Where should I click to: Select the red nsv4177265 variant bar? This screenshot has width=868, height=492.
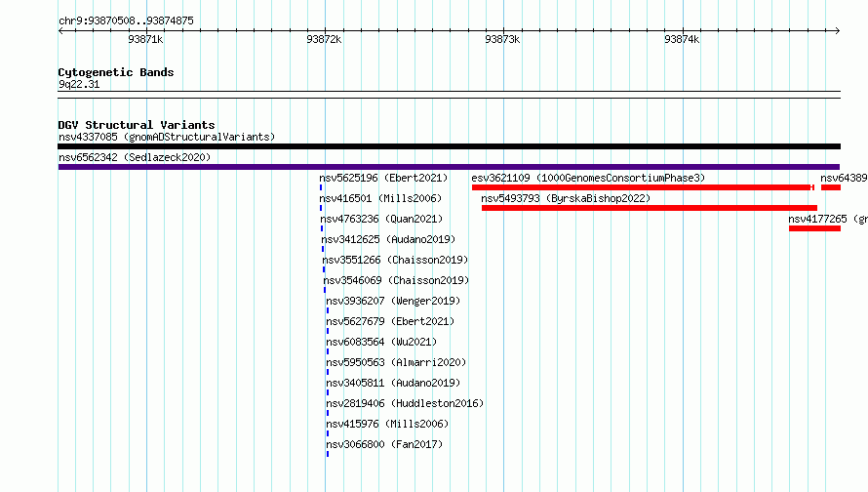815,228
